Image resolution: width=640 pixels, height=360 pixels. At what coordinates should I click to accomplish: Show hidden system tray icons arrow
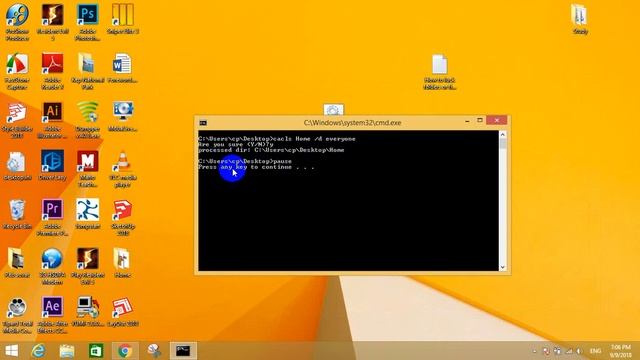tap(534, 351)
